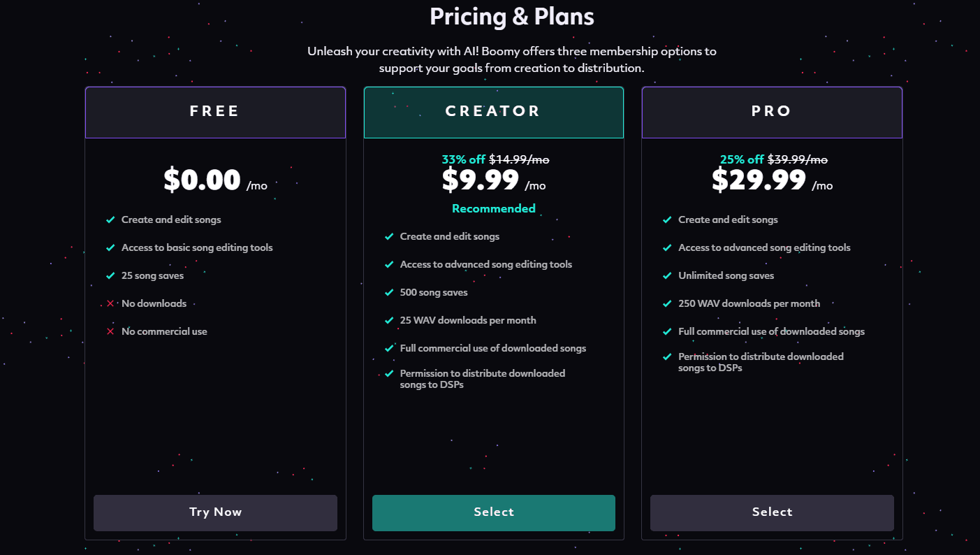
Task: Click the $9.99 Creator price
Action: point(481,180)
